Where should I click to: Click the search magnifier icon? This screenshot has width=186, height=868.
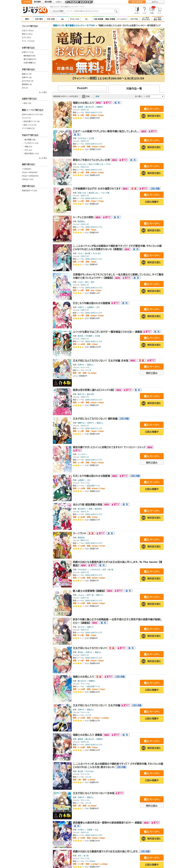(116, 11)
